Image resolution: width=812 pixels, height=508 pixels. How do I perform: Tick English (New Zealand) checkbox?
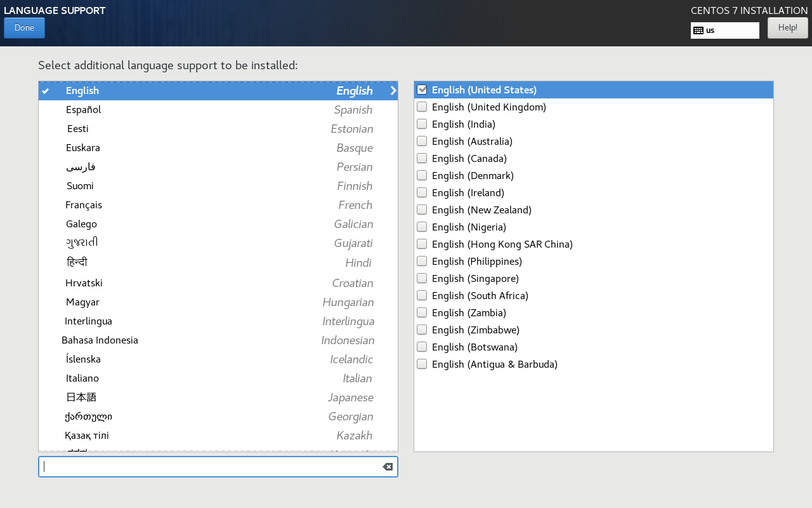422,210
